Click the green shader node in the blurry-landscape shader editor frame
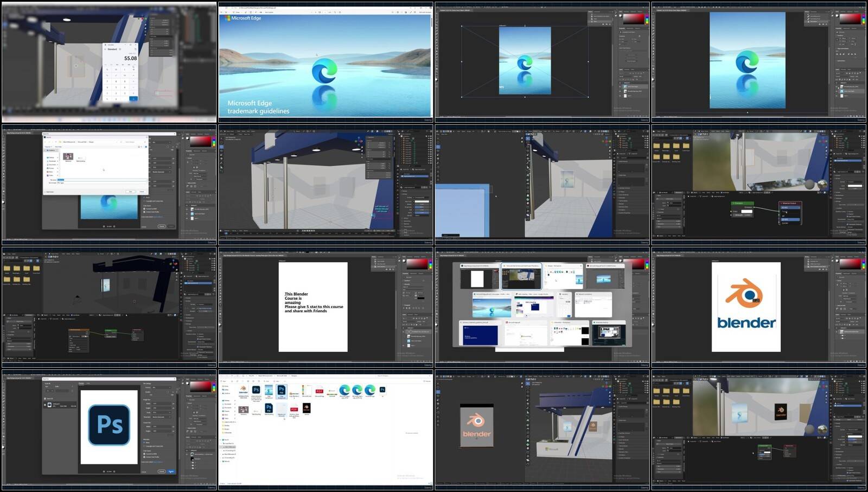 [742, 209]
